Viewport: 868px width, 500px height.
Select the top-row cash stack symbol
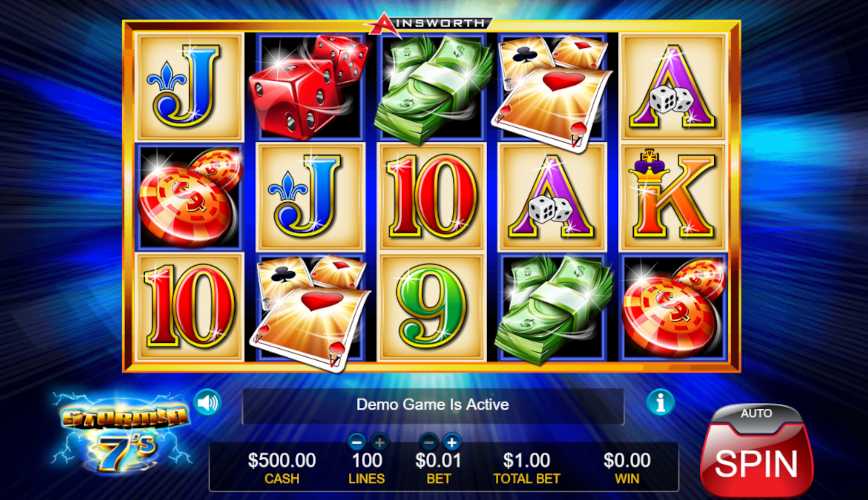432,89
